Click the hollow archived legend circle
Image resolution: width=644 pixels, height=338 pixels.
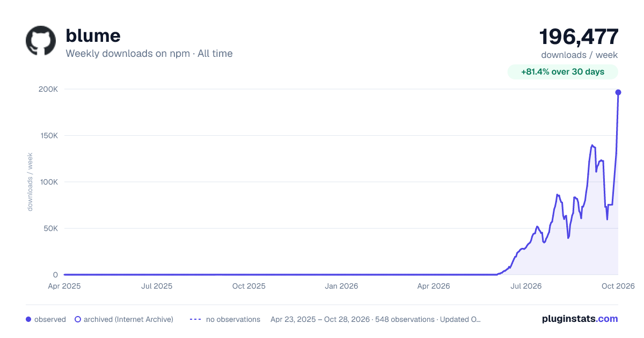[x=78, y=319]
